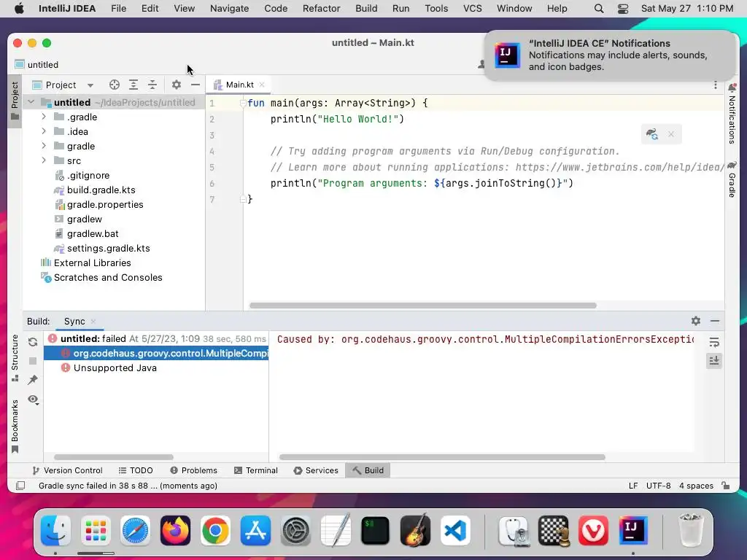Click Collapse All in Project panel
This screenshot has height=560, width=747.
click(x=152, y=85)
